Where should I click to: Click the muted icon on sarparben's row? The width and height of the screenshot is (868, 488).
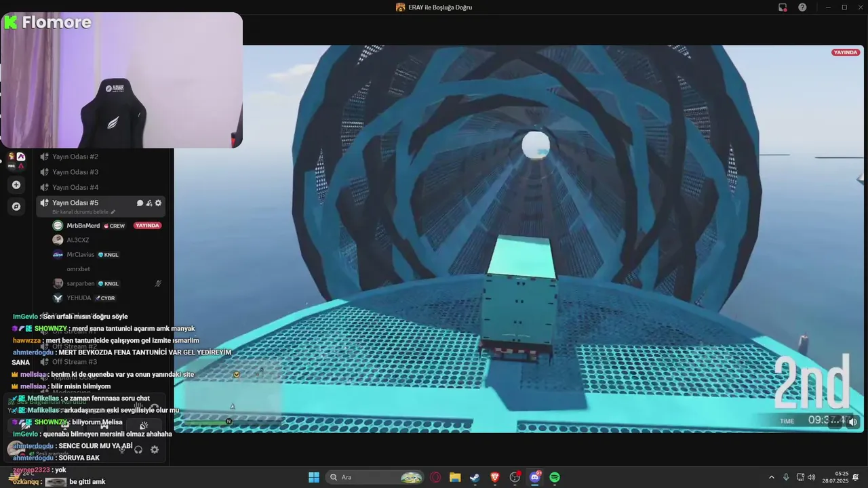(x=158, y=283)
